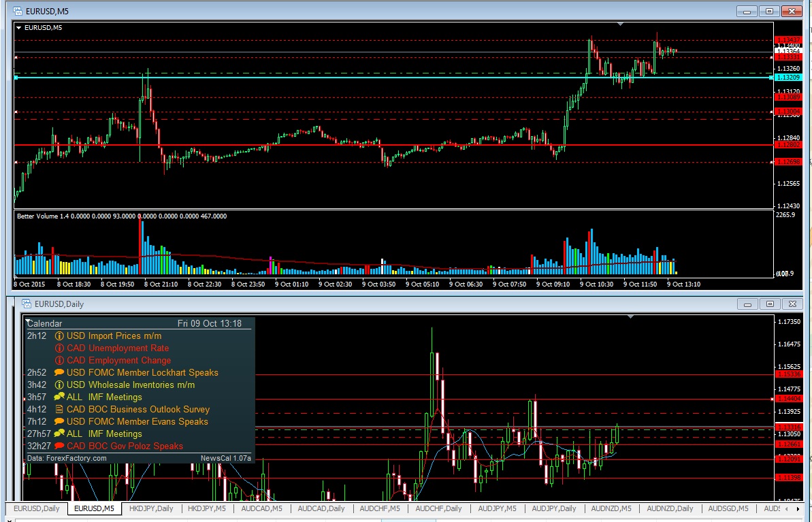Click the 9 Oct 03:50 time axis label
The width and height of the screenshot is (812, 522).
378,284
